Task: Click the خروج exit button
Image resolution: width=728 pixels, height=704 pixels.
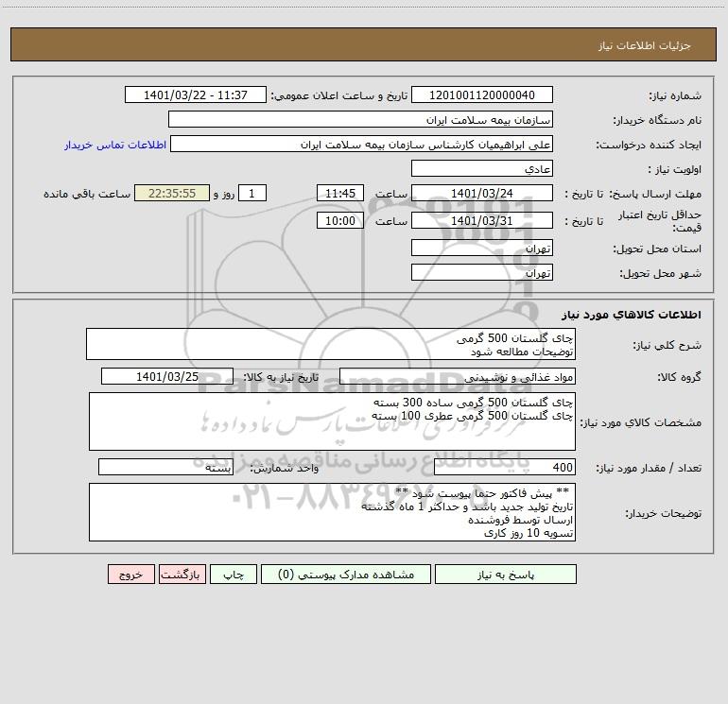Action: (130, 574)
